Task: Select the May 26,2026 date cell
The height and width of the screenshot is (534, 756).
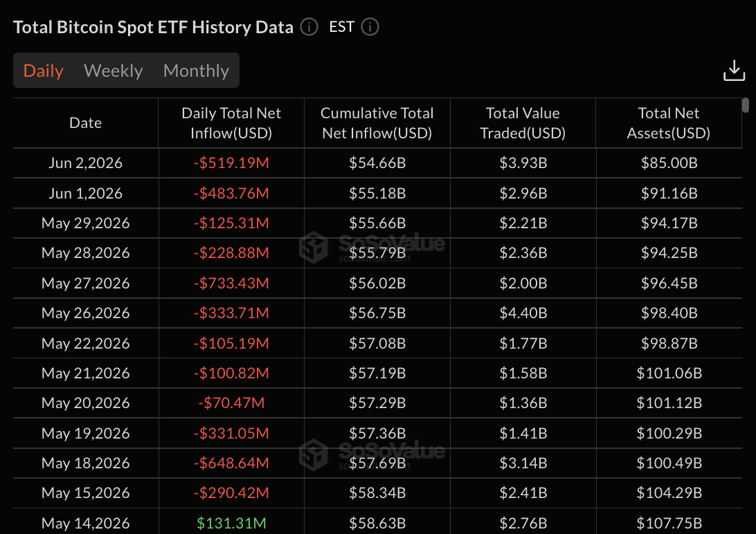Action: pos(85,313)
